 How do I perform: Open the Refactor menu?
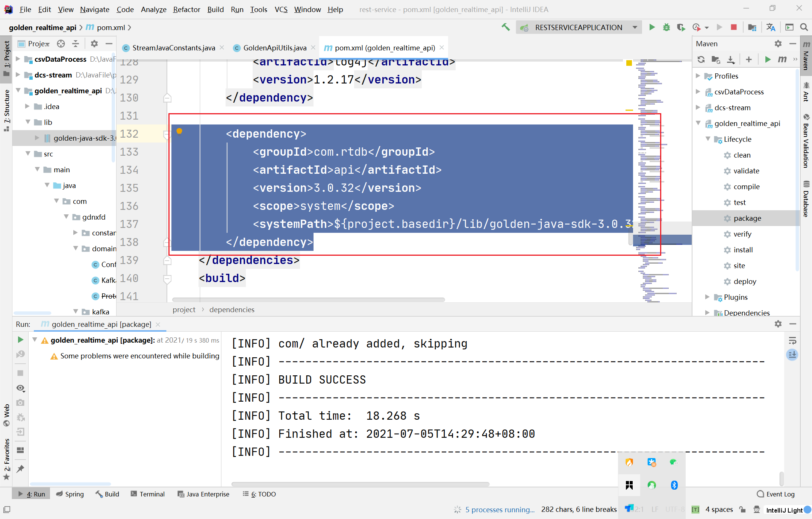click(186, 9)
